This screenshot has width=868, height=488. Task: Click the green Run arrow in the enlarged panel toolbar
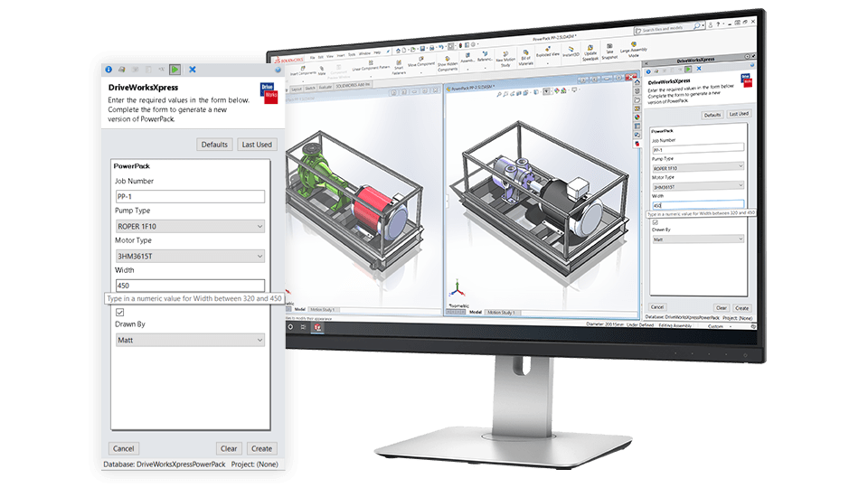point(175,70)
